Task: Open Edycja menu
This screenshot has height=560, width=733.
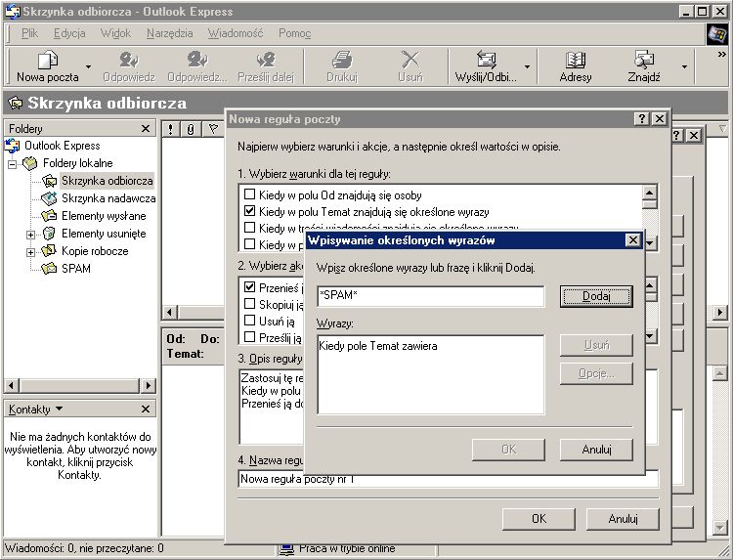Action: (69, 33)
